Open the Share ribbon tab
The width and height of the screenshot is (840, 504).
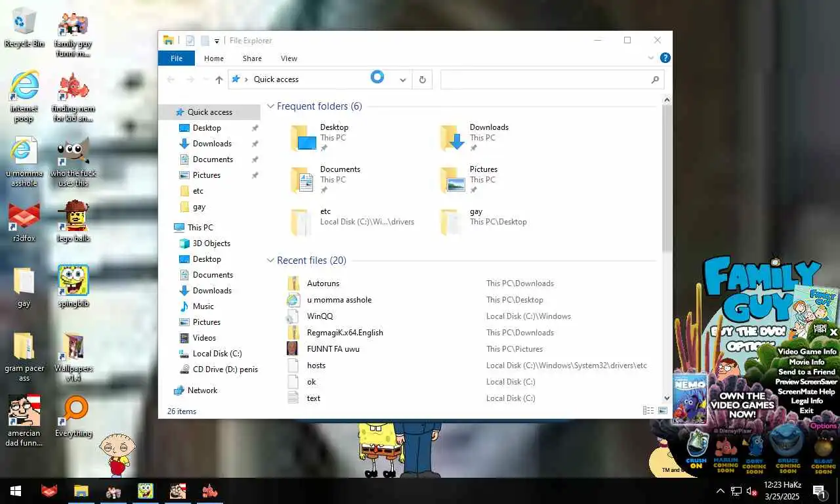point(252,58)
